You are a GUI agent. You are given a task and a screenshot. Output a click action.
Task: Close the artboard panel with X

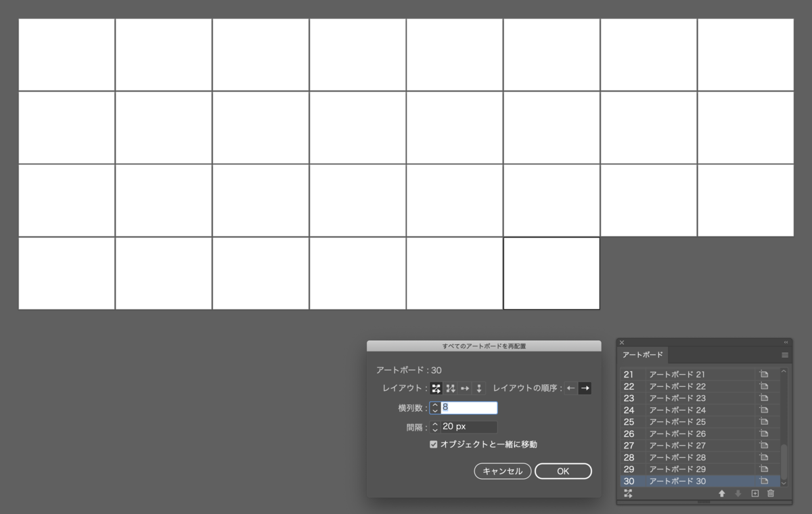coord(622,342)
